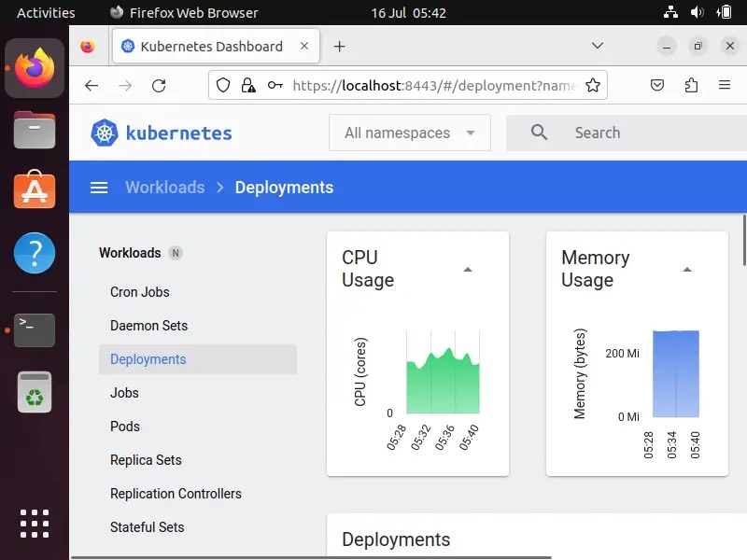This screenshot has height=560, width=747.
Task: Click the Search input field
Action: 644,133
